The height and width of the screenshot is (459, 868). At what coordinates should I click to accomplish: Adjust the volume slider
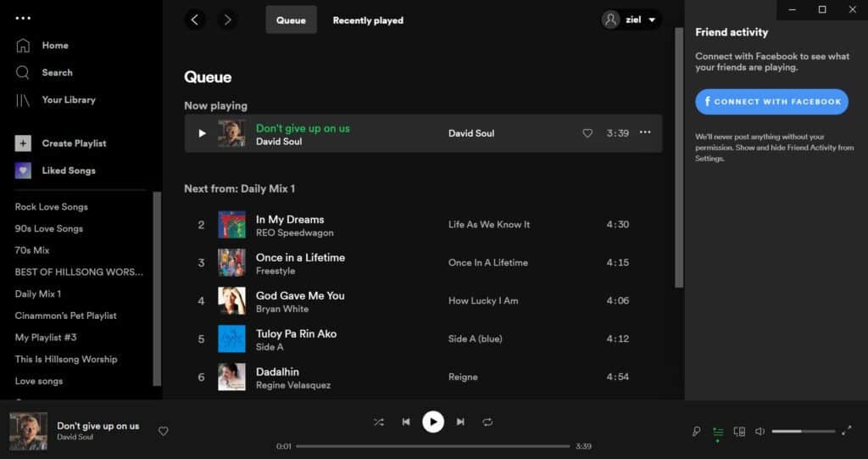804,431
